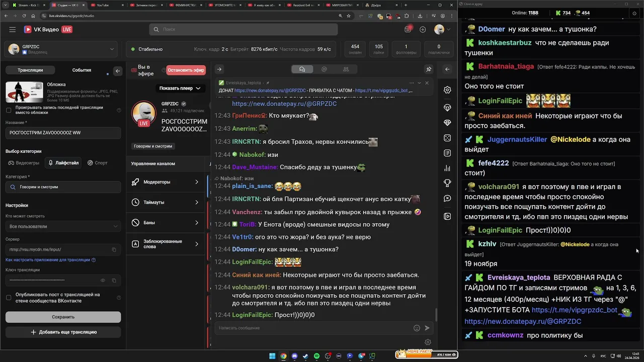Viewport: 644px width, 362px height.
Task: Expand the Показать плеер dropdown
Action: tap(180, 88)
